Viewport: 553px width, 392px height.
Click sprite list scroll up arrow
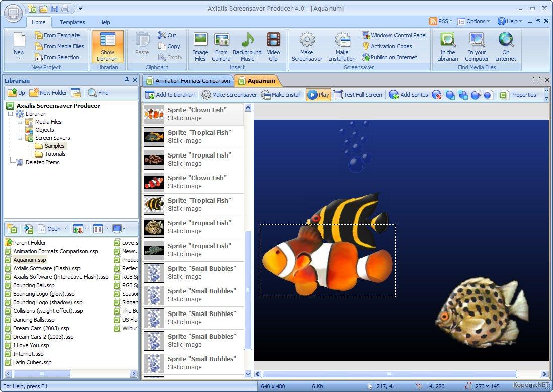click(248, 108)
